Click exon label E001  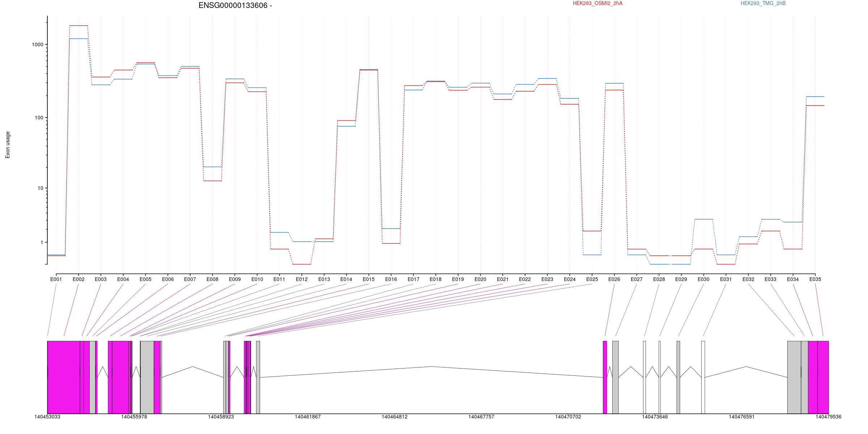point(56,279)
